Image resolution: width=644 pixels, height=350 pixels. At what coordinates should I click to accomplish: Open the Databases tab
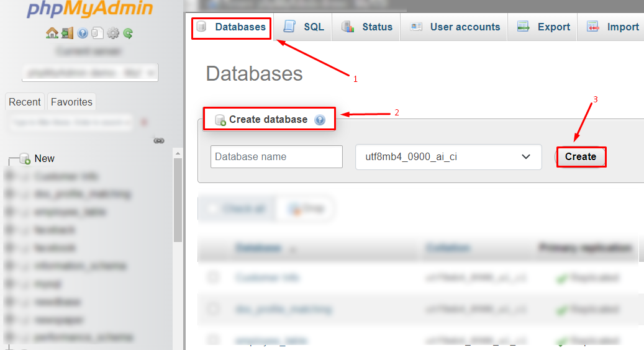coord(232,27)
